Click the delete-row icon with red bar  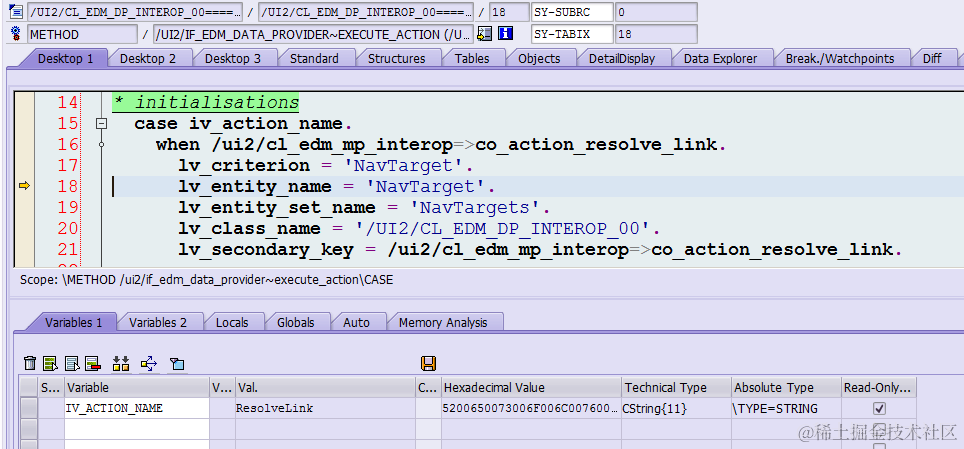(93, 364)
